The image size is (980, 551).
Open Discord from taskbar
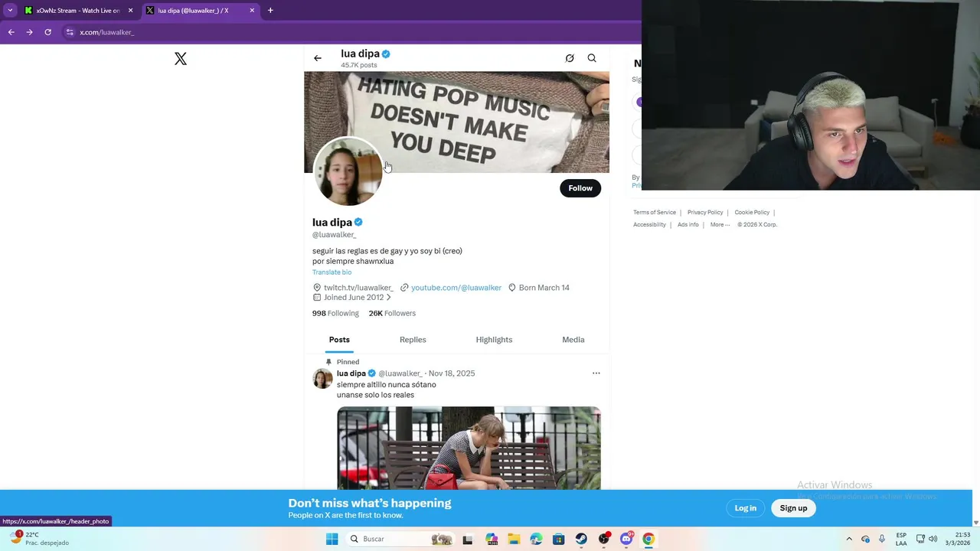[626, 539]
